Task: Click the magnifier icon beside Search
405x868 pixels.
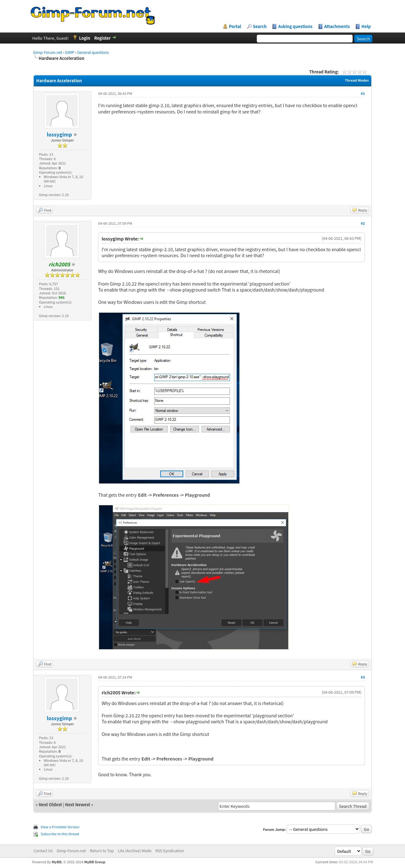Action: pos(249,26)
